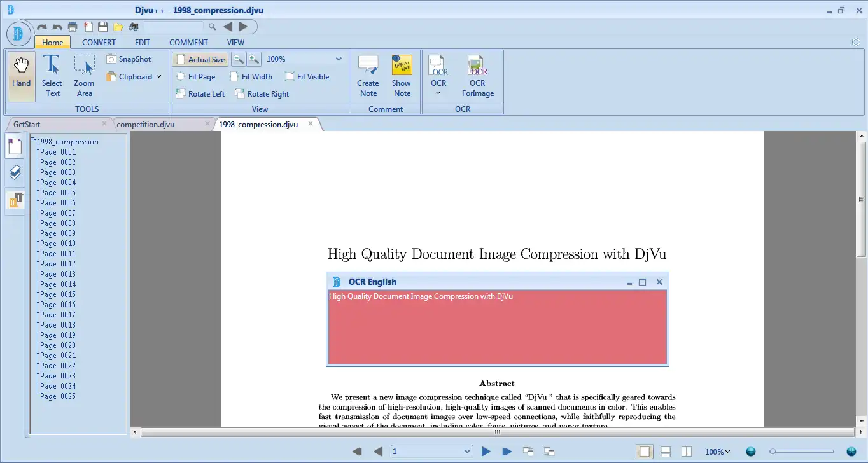
Task: Click the binoculars find icon
Action: tap(134, 27)
